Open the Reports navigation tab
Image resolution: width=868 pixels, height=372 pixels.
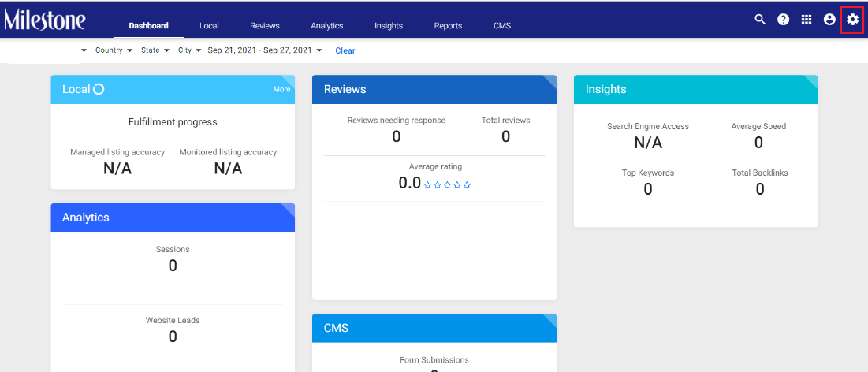click(448, 25)
